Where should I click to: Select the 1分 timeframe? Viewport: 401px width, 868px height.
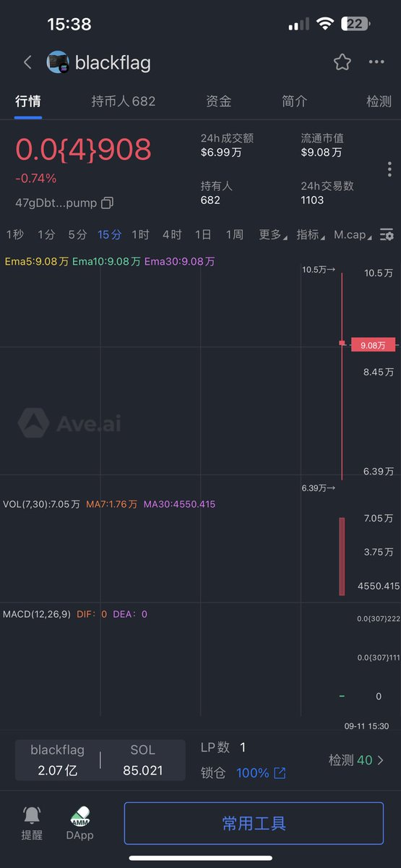pos(46,234)
